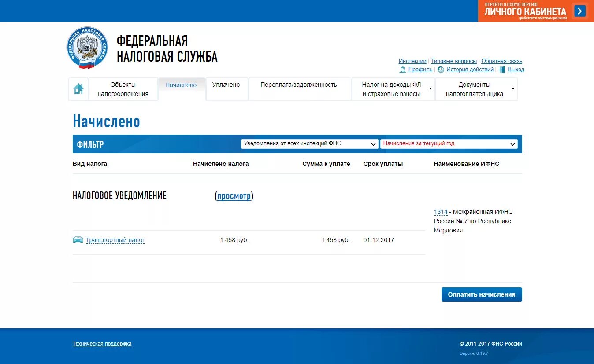This screenshot has height=364, width=594.
Task: Click the ЛИЧНОГО КАБИНЕТА new version banner
Action: pos(536,11)
